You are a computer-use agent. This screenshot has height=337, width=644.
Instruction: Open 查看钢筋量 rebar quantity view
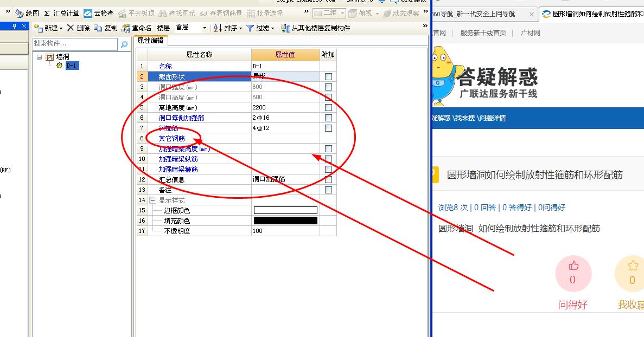click(x=221, y=14)
